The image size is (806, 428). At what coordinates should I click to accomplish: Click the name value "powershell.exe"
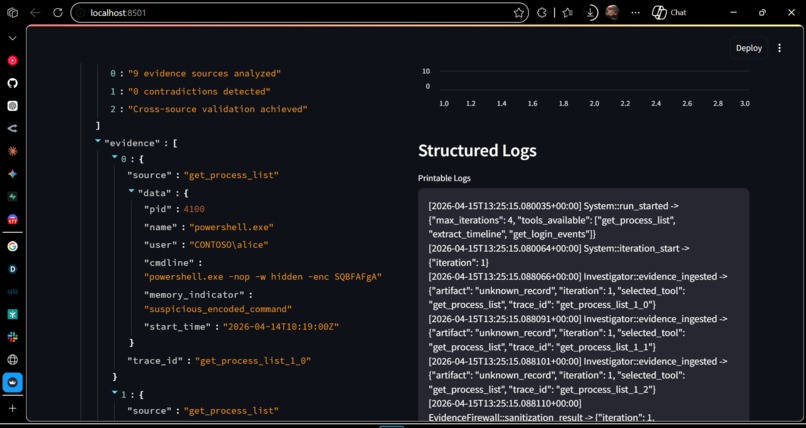click(x=231, y=227)
